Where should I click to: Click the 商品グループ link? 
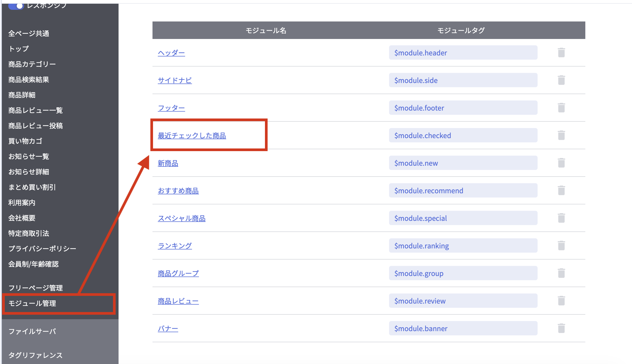click(178, 274)
